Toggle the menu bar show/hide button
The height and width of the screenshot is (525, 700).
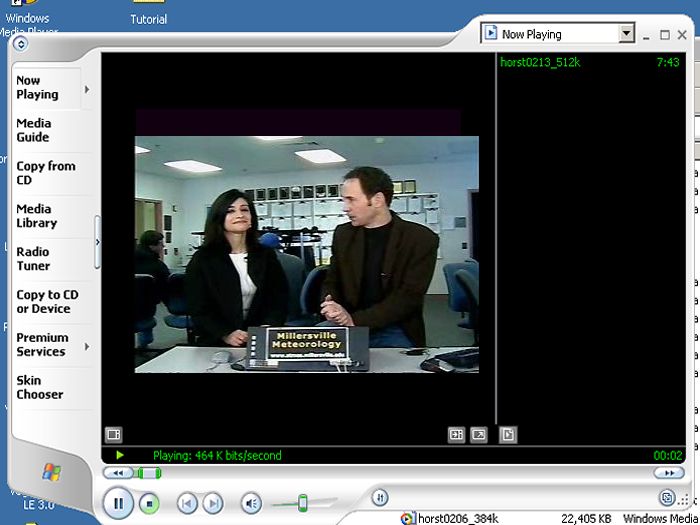click(21, 44)
